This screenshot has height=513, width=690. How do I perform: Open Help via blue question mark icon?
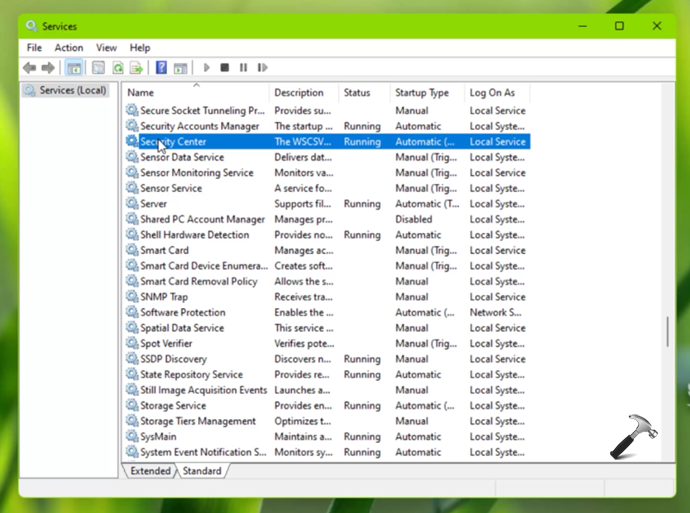(x=161, y=68)
